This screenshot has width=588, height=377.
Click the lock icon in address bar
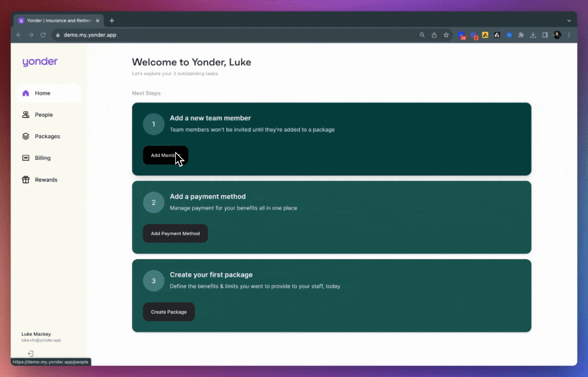click(58, 35)
